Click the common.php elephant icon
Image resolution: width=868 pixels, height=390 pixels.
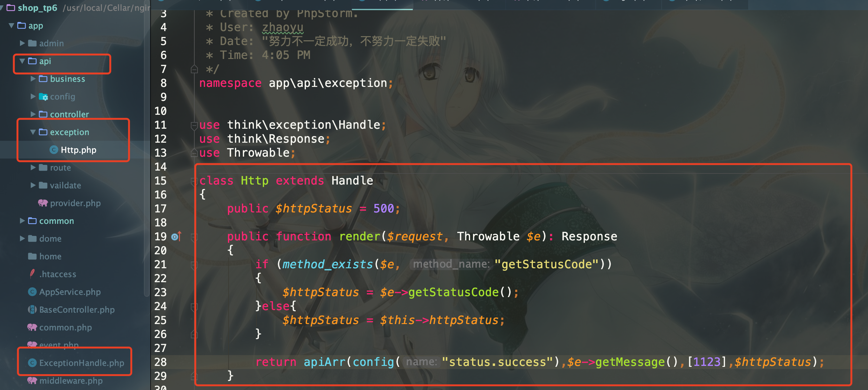tap(32, 327)
